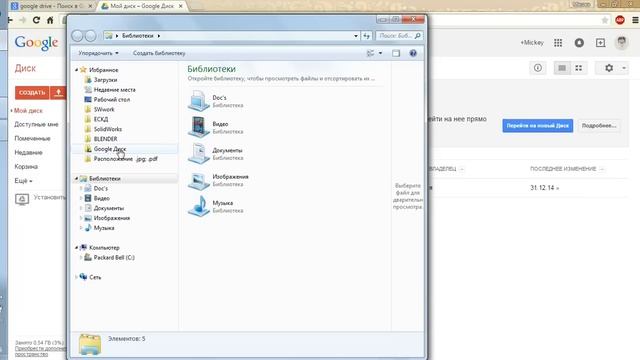Click the red СОЗДАТЬ button in Drive
Screen dimensions: 640x360
(x=32, y=93)
